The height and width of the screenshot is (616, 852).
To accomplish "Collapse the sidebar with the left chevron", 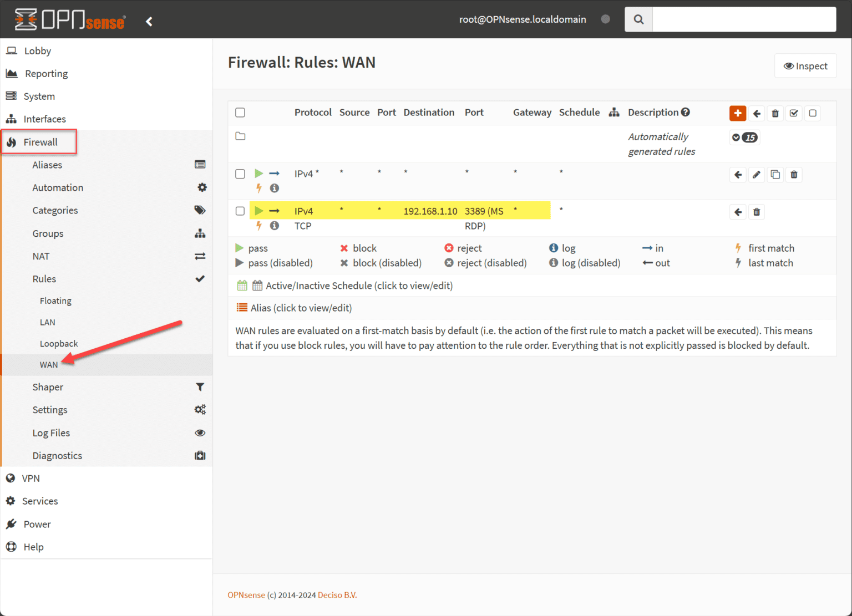I will pos(149,21).
